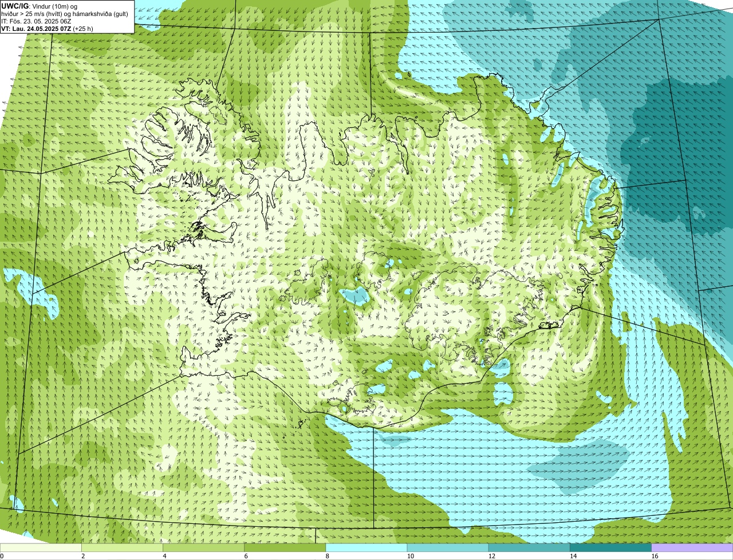The image size is (733, 560).
Task: Click the 4–6 m/s green legend swatch
Action: pos(204,548)
